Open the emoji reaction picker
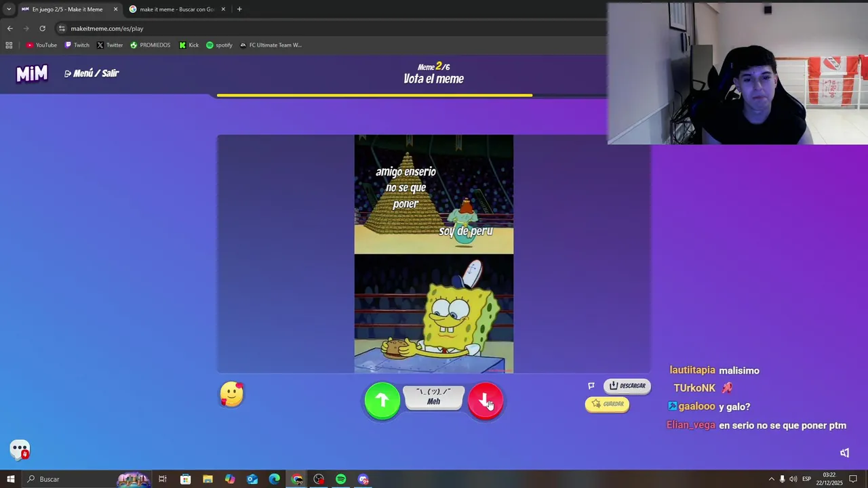 pos(232,394)
